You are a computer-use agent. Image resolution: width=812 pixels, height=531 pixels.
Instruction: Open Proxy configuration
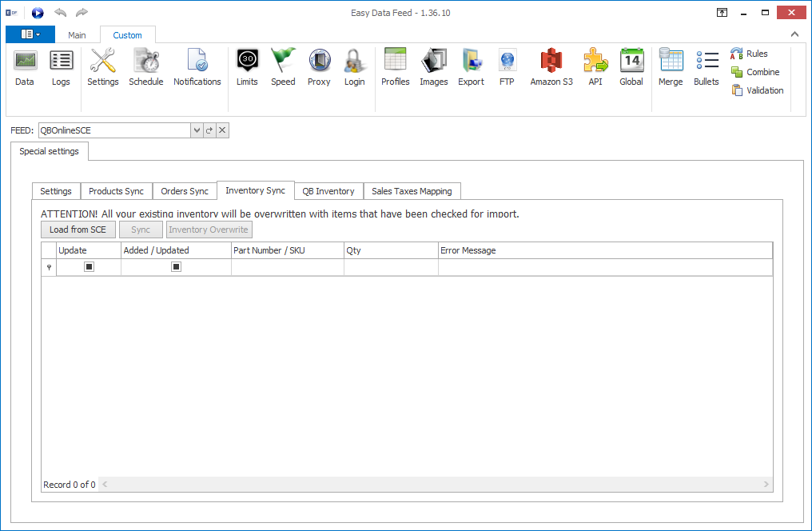(x=319, y=67)
